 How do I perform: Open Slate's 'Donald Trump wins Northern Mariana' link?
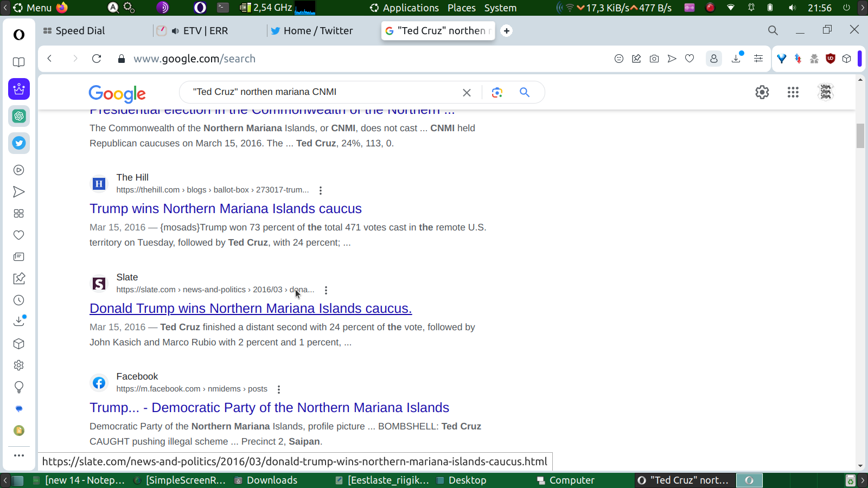tap(251, 309)
